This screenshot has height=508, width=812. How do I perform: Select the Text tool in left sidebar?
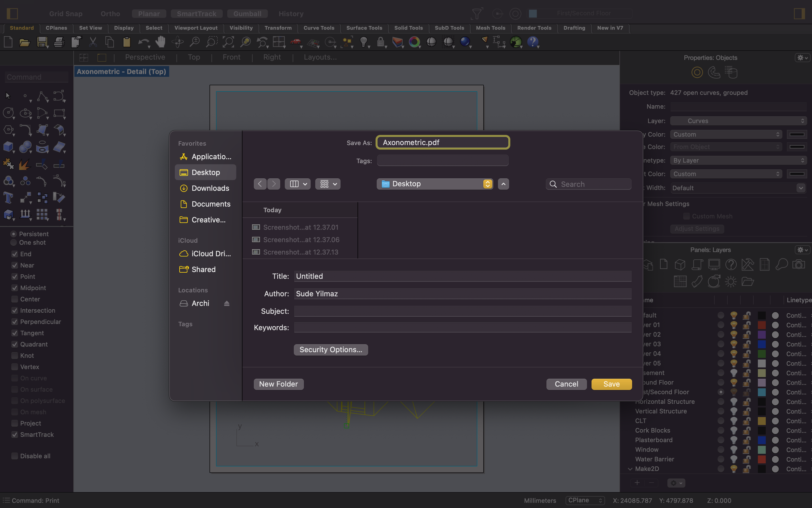pyautogui.click(x=8, y=198)
